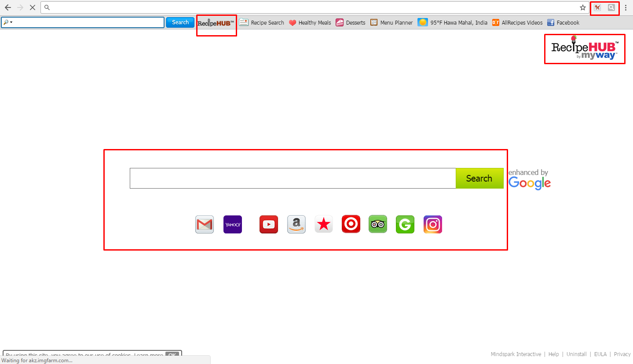Click the green Groupon G icon
633x364 pixels.
(x=405, y=225)
